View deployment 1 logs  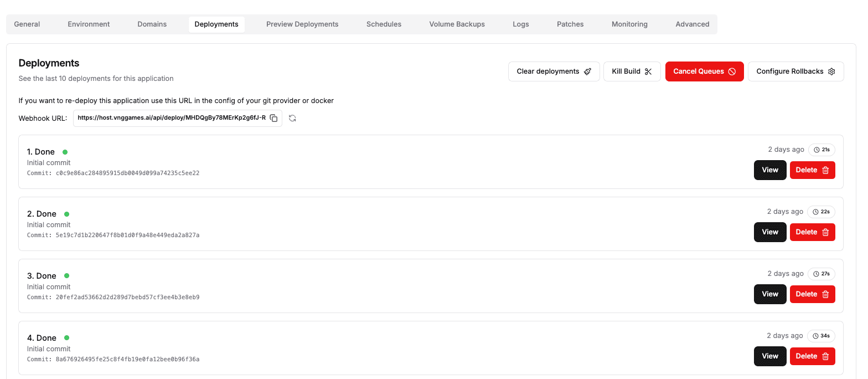[x=770, y=170]
